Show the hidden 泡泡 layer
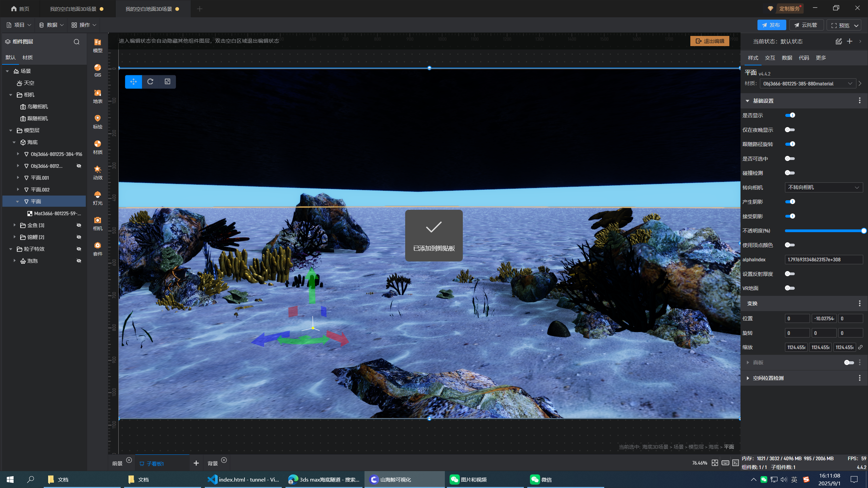This screenshot has width=868, height=488. pyautogui.click(x=79, y=261)
